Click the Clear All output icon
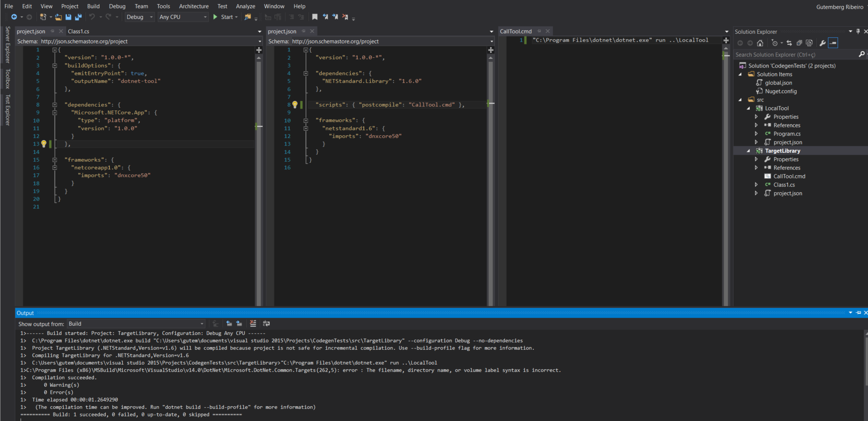Viewport: 868px width, 421px height. coord(253,323)
